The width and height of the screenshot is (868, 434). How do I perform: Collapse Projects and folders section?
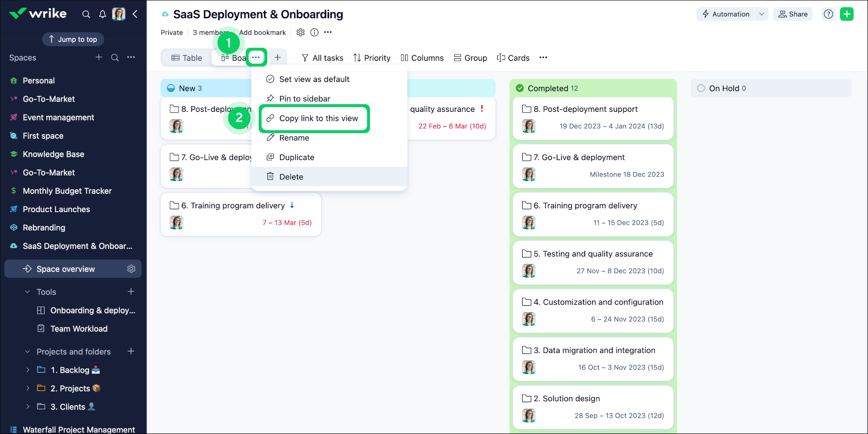pyautogui.click(x=28, y=352)
